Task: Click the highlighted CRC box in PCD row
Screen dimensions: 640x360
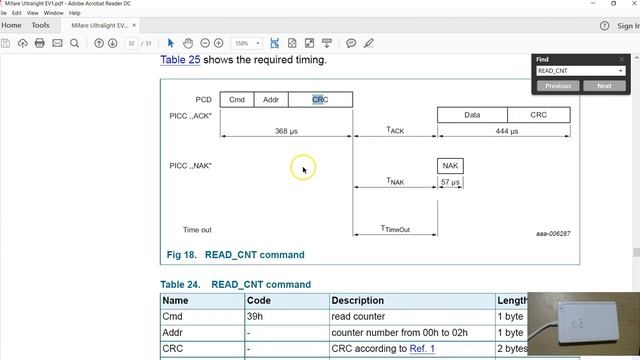Action: click(x=320, y=100)
